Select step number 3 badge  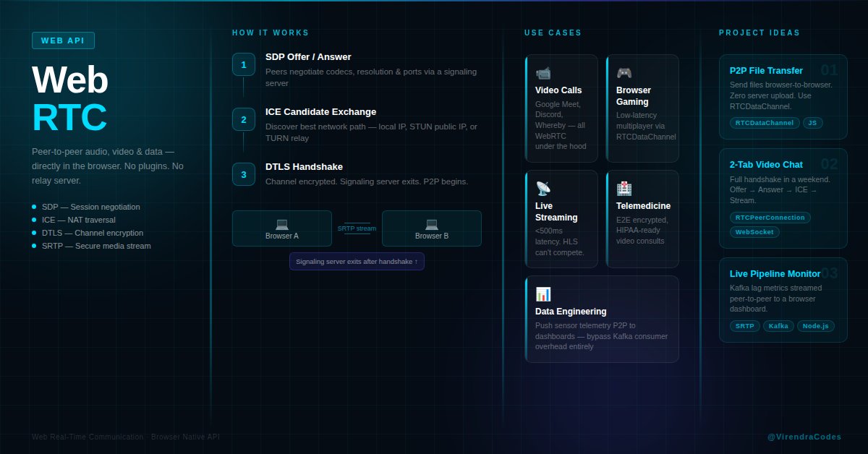(244, 174)
